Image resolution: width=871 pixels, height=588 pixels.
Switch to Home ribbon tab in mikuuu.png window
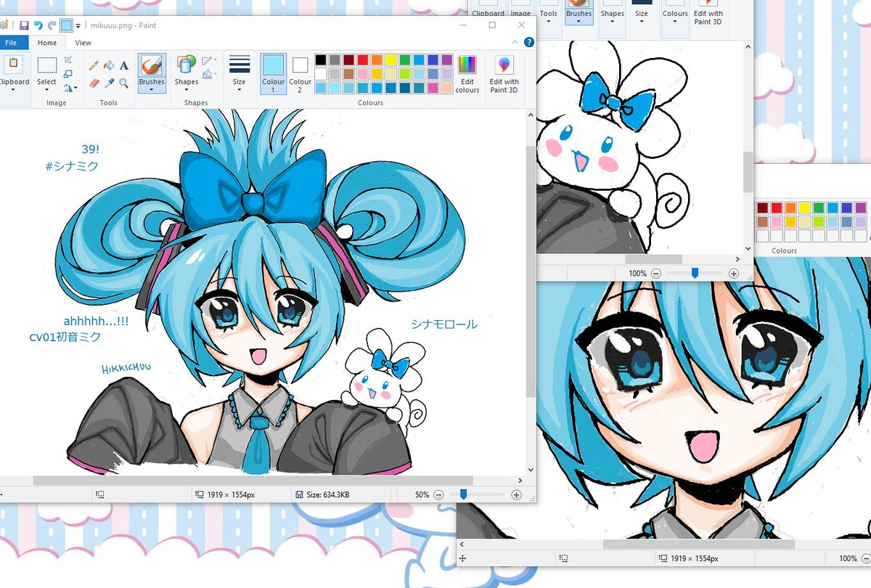[47, 43]
